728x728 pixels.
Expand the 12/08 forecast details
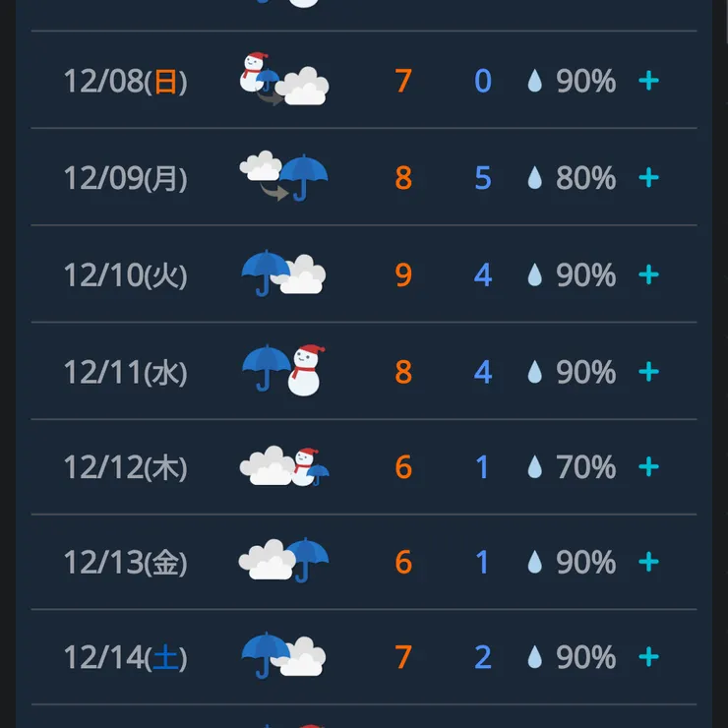[x=648, y=81]
